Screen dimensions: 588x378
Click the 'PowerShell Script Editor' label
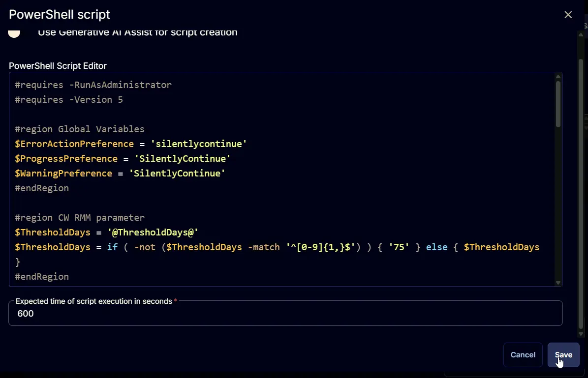point(58,66)
